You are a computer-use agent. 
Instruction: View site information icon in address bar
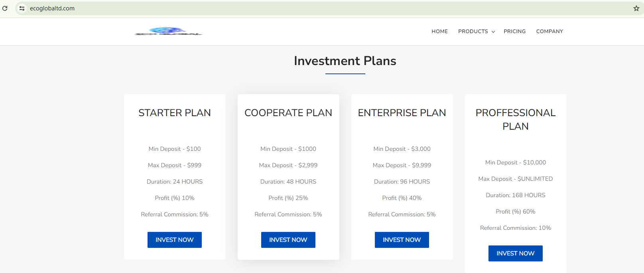(x=22, y=8)
